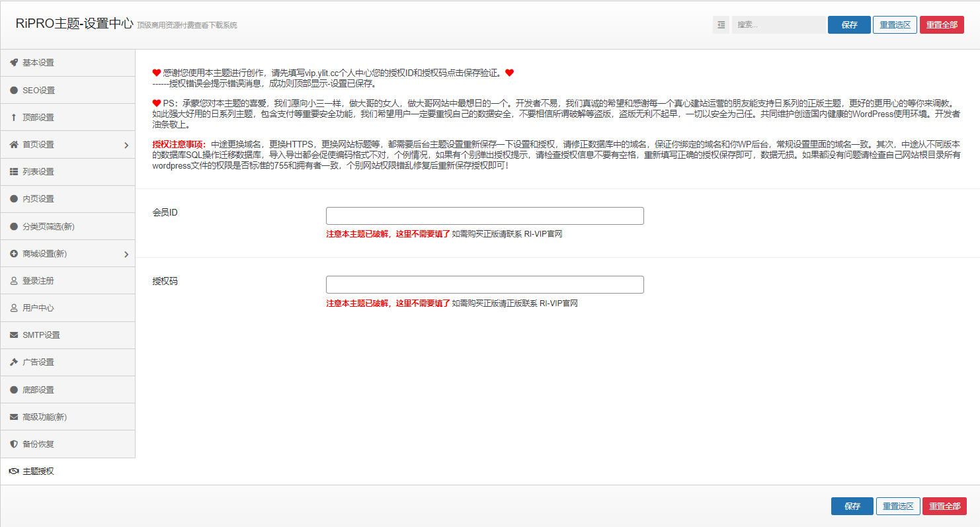
Task: Click the circle icon beside SEO设置
Action: coord(14,90)
